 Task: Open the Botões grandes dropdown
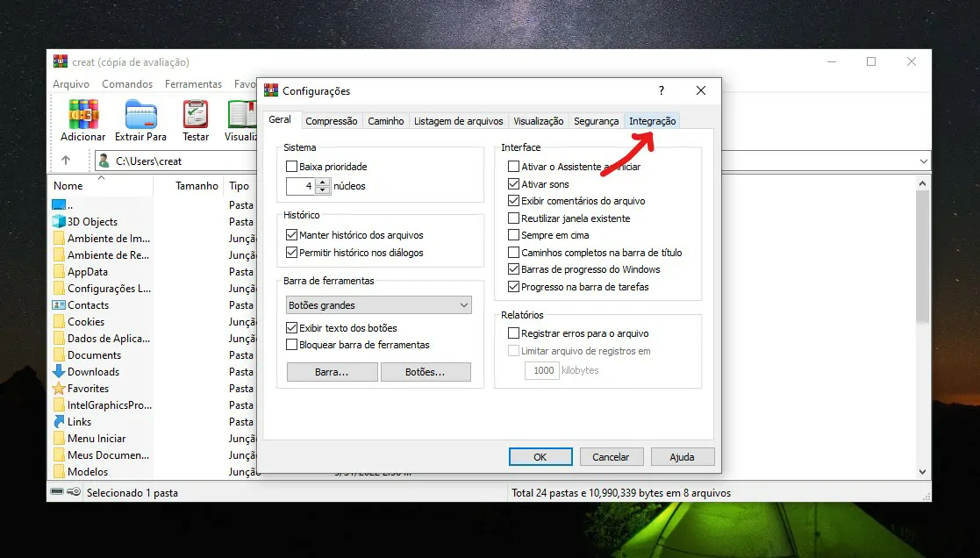379,305
